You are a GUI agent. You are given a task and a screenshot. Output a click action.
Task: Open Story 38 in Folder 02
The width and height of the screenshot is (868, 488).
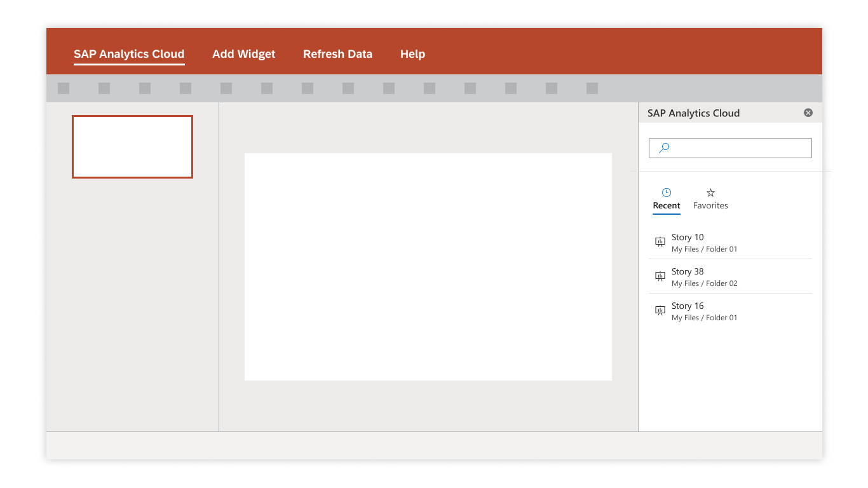[730, 276]
